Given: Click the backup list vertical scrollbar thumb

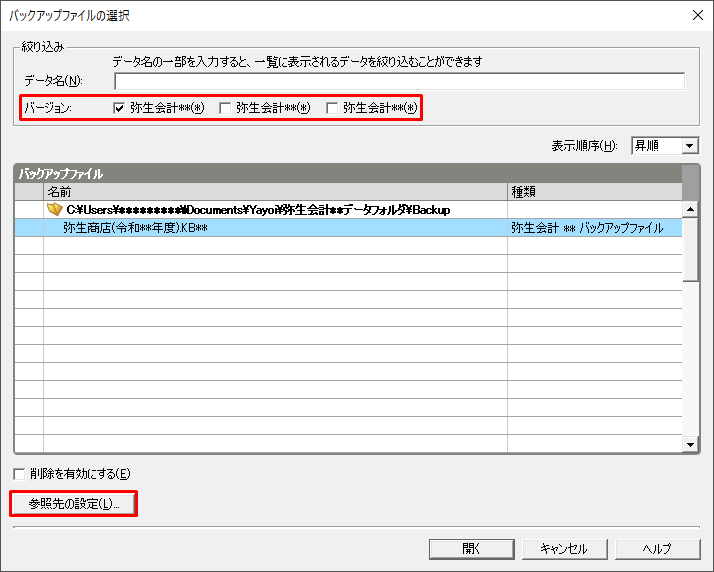Looking at the screenshot, I should tap(690, 250).
